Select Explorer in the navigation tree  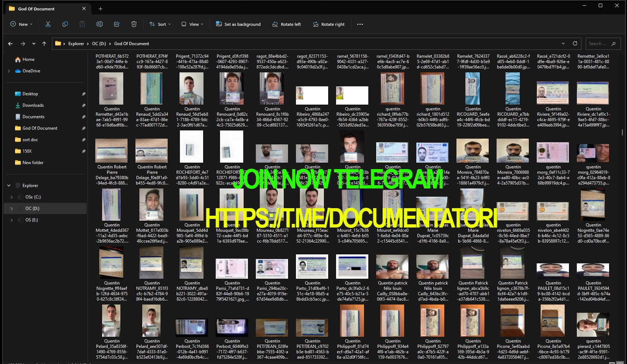(x=30, y=186)
